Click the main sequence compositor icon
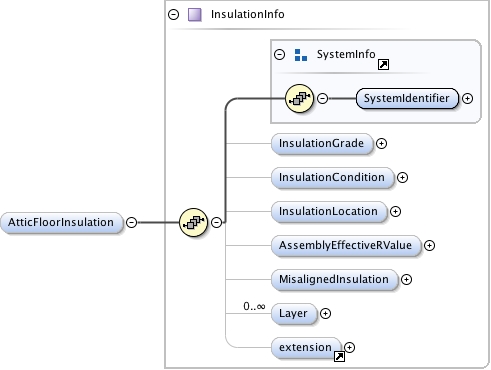The width and height of the screenshot is (491, 370). pos(193,222)
